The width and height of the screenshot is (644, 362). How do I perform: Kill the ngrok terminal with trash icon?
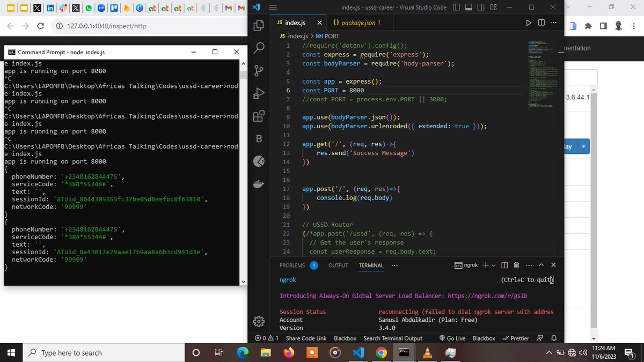pos(516,265)
